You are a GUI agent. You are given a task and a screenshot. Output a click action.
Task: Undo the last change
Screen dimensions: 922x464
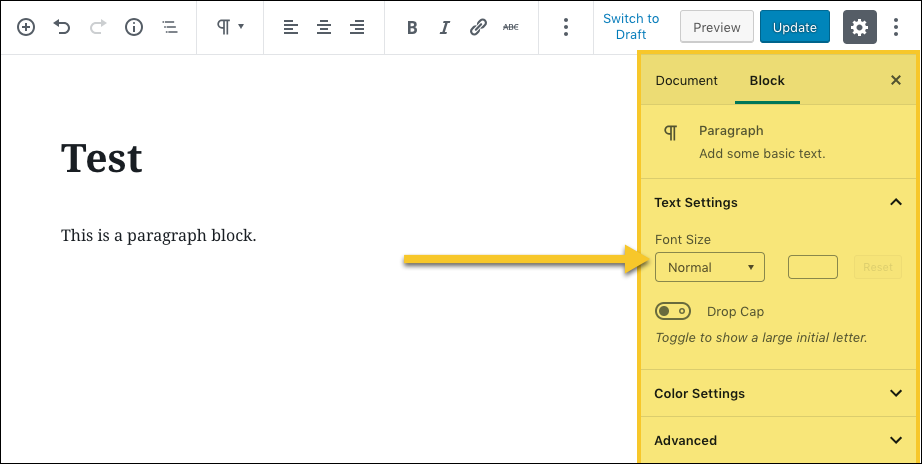click(x=62, y=27)
